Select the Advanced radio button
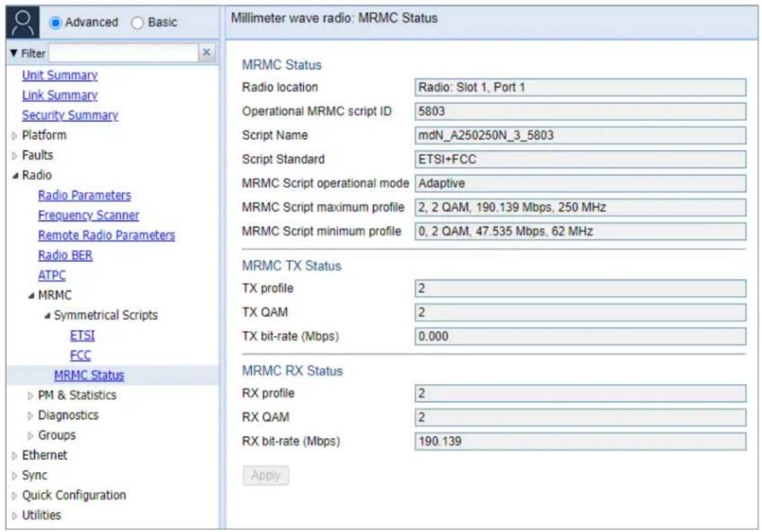 pos(55,22)
